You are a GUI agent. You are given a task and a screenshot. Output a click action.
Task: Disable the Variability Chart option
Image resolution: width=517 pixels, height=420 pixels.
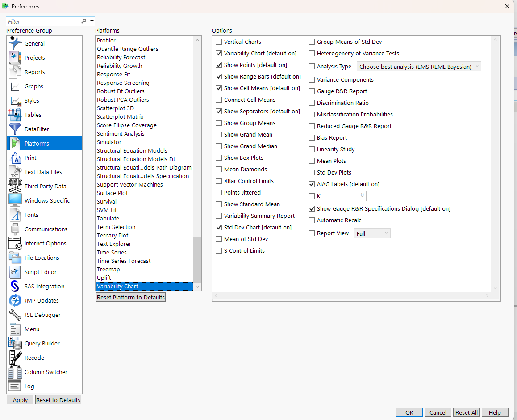click(x=219, y=53)
